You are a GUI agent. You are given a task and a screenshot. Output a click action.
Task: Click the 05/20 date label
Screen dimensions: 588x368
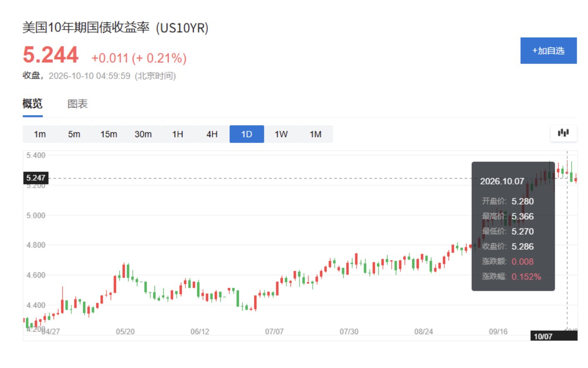pos(125,332)
